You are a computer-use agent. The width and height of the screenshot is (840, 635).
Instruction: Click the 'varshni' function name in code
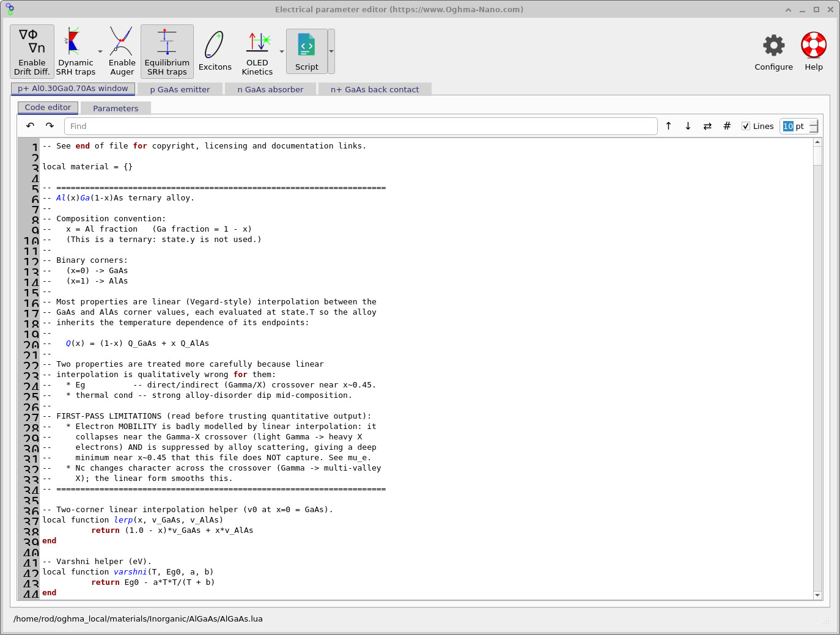point(131,572)
